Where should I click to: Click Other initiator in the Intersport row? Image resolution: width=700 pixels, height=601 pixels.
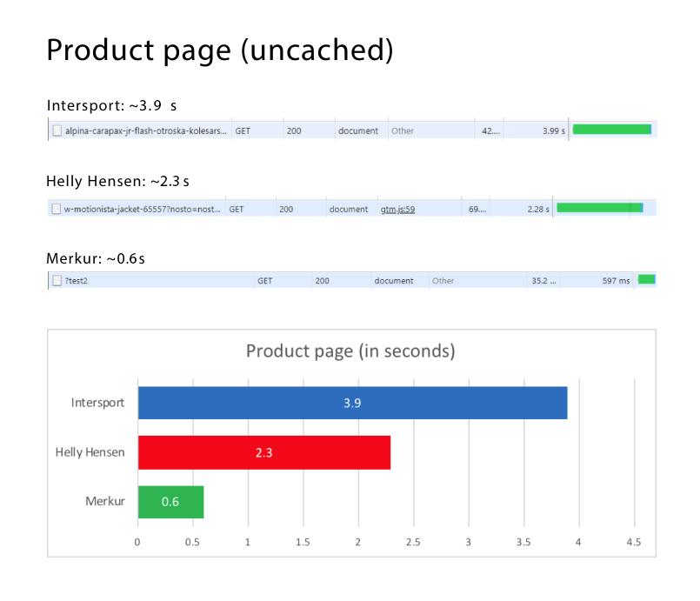403,130
